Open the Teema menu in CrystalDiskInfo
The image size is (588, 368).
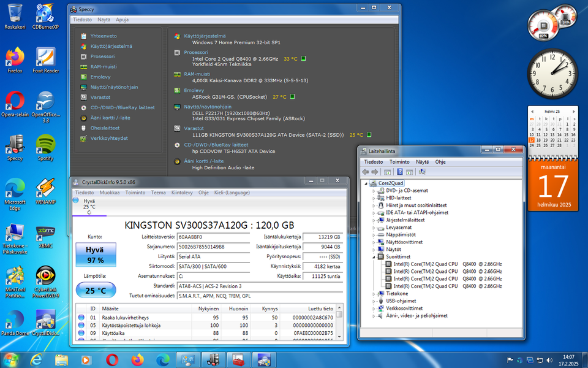point(158,193)
